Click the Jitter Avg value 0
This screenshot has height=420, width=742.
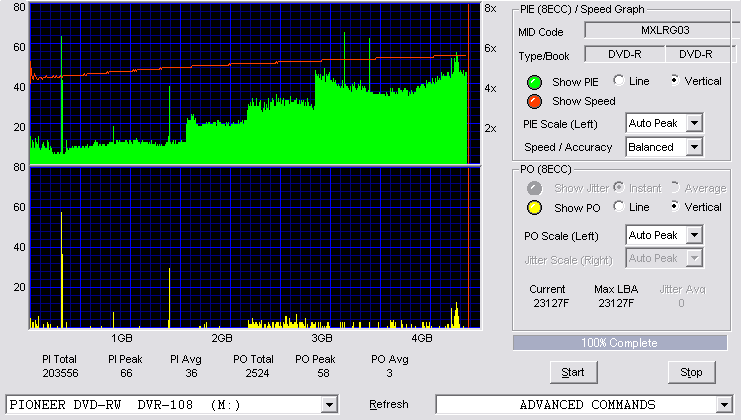click(x=681, y=303)
